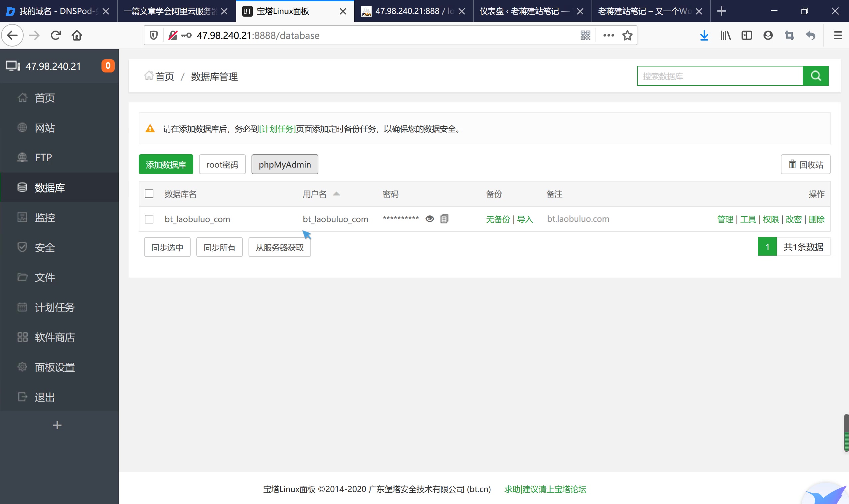Open 软件商店 in the sidebar
The width and height of the screenshot is (849, 504).
point(59,337)
